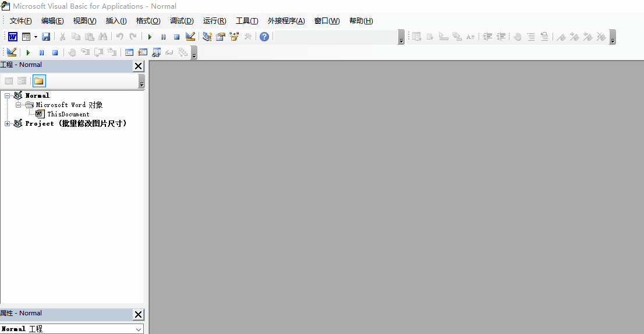Open the 工具(T) menu
The image size is (644, 334).
click(x=247, y=21)
